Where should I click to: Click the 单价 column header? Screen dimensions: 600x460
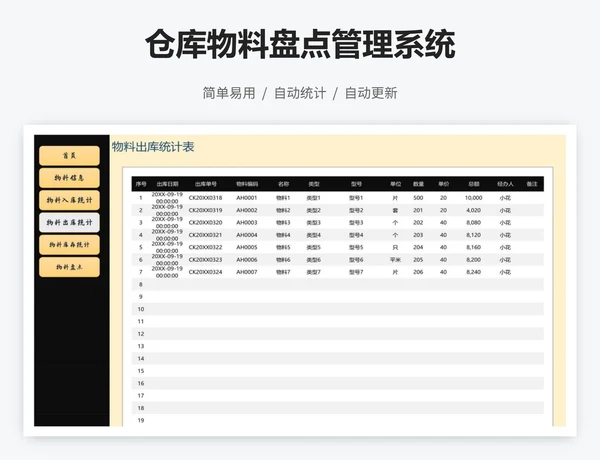coord(443,184)
